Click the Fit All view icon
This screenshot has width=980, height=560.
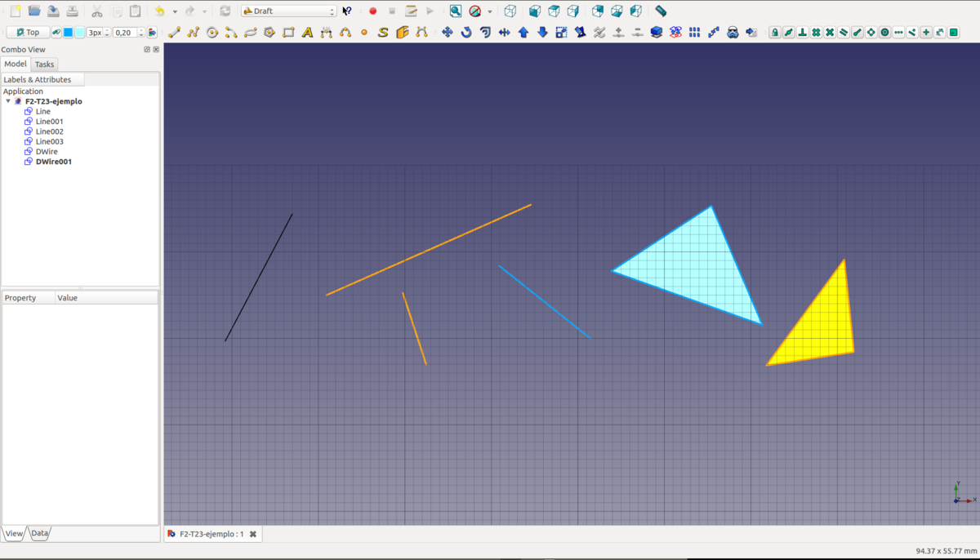tap(456, 11)
